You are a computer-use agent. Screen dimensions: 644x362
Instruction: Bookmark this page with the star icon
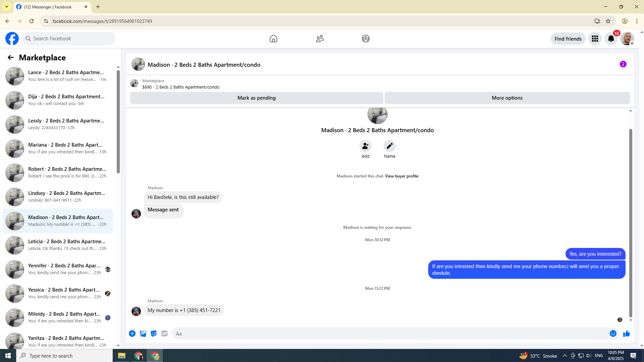click(608, 21)
